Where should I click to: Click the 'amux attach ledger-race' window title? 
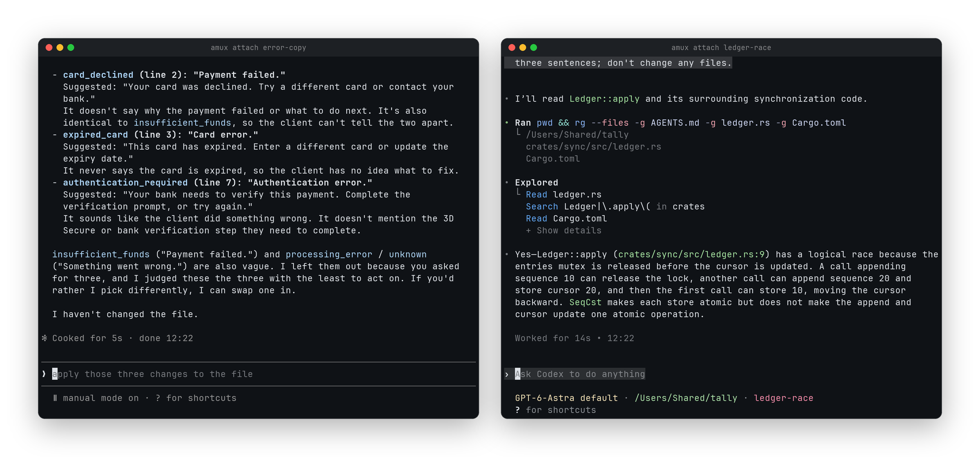pyautogui.click(x=721, y=47)
